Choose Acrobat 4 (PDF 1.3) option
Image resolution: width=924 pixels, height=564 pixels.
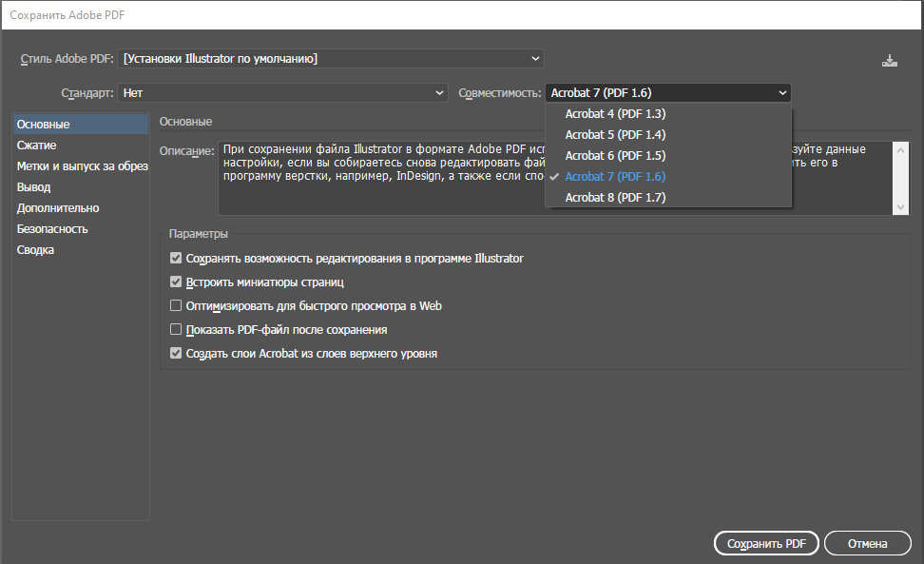click(668, 114)
